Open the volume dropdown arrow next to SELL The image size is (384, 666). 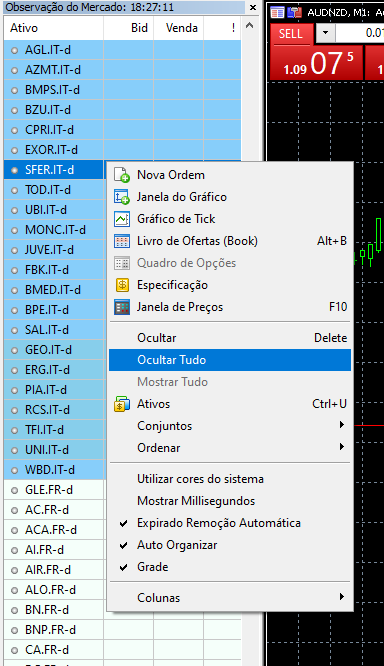click(325, 33)
